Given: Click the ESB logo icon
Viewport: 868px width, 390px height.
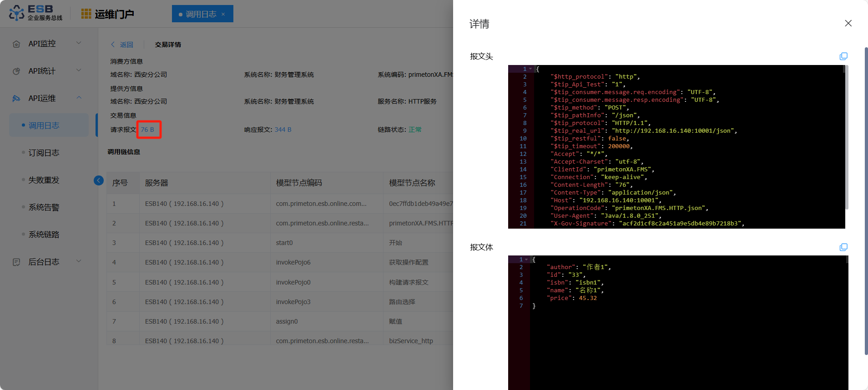Looking at the screenshot, I should point(17,13).
